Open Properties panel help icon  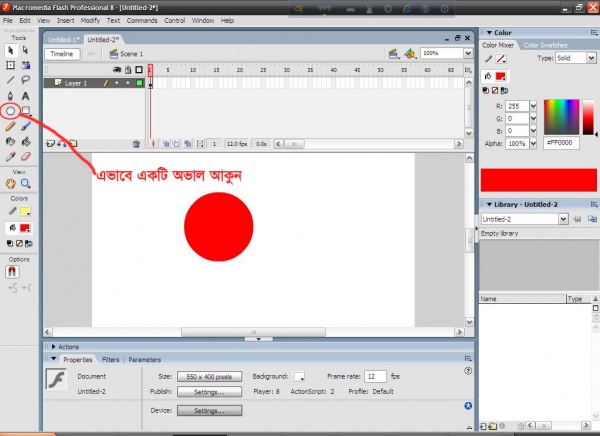click(468, 371)
